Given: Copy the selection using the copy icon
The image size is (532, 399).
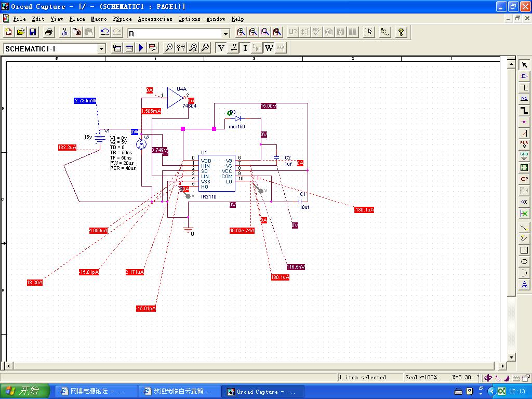Looking at the screenshot, I should click(77, 32).
